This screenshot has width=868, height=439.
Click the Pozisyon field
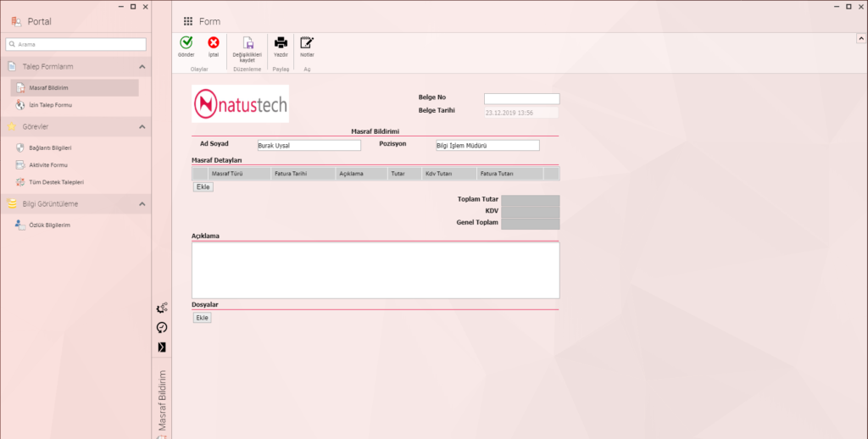click(487, 146)
